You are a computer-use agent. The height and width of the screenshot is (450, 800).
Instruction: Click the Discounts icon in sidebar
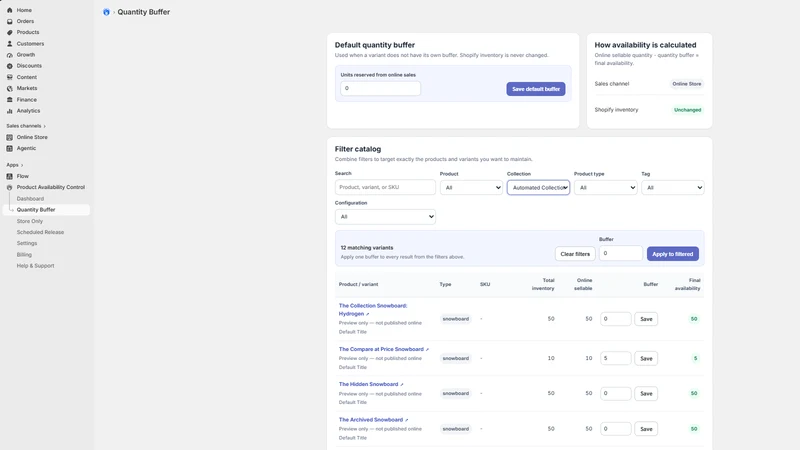tap(10, 66)
